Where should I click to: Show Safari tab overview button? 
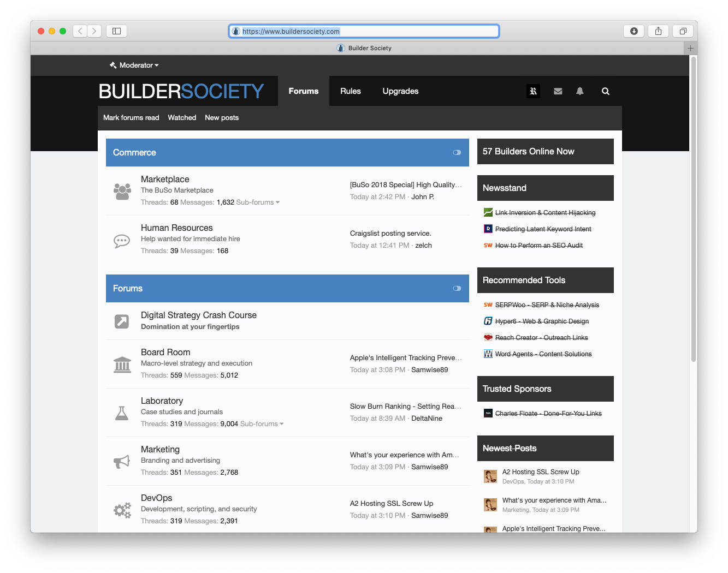[x=683, y=31]
